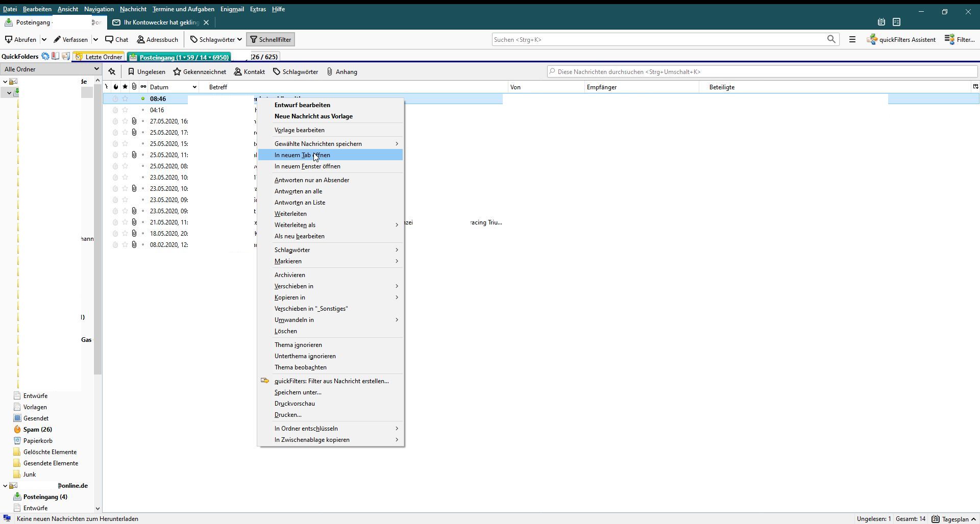Open the Verfassen dropdown arrow

point(95,39)
